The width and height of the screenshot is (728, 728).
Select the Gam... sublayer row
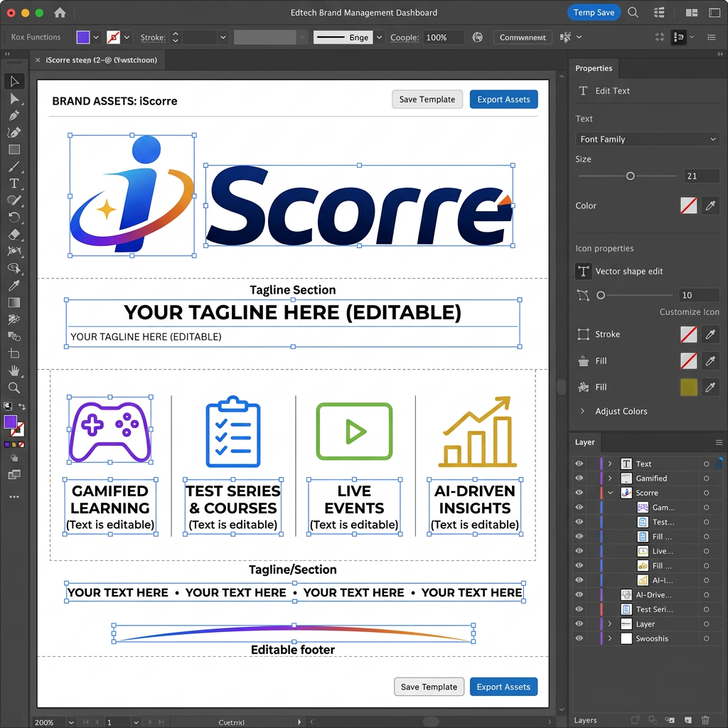pyautogui.click(x=647, y=508)
